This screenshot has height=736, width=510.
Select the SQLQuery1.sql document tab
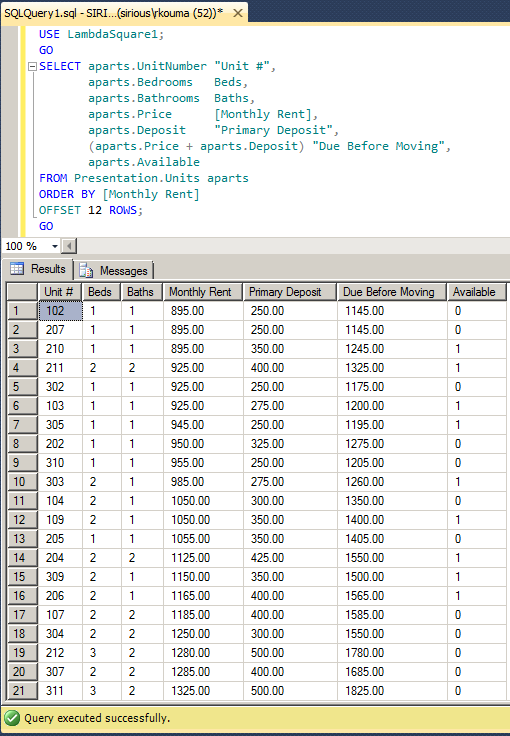(113, 13)
